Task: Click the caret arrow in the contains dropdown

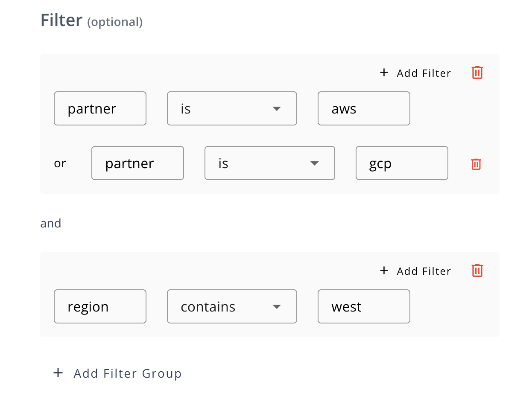Action: [x=277, y=307]
